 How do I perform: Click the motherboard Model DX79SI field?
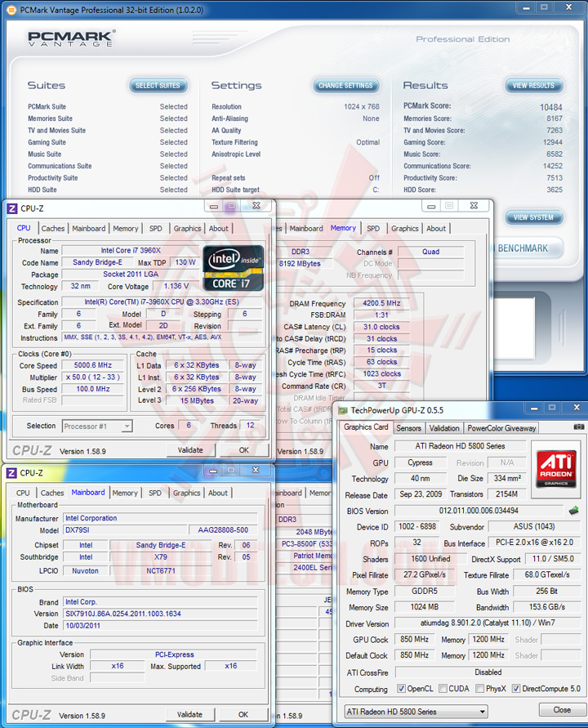(x=124, y=530)
